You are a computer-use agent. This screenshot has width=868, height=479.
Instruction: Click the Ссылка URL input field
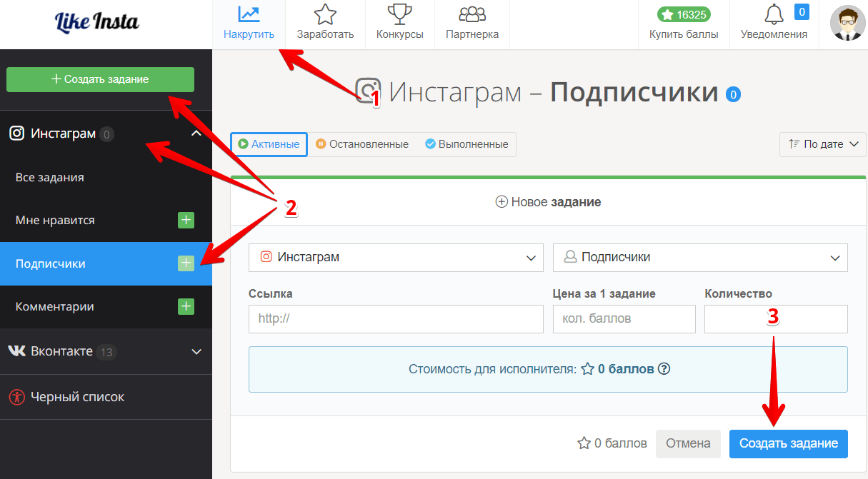[x=396, y=319]
